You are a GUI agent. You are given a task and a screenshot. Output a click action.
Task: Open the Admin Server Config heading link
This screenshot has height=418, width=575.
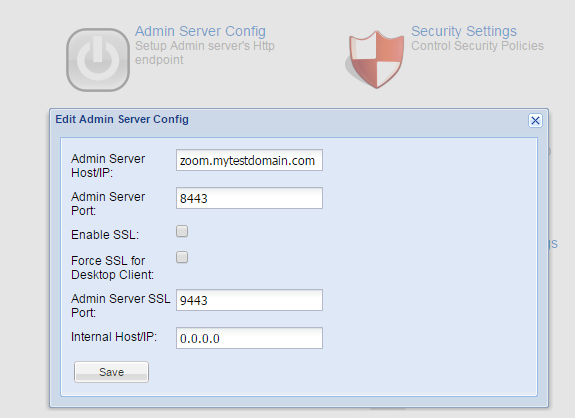[200, 31]
